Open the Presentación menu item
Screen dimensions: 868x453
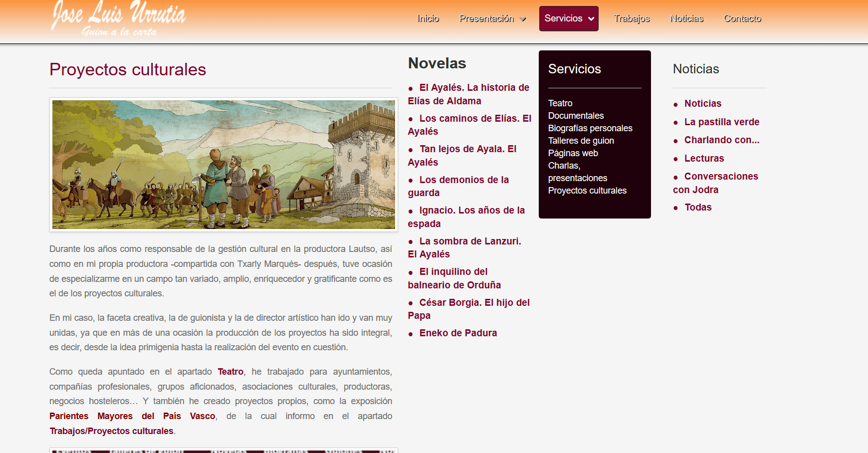(x=486, y=18)
